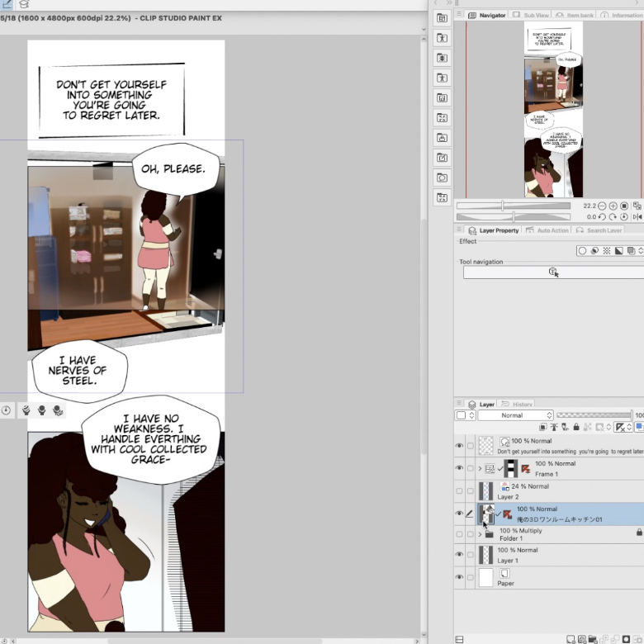Open the ruler range stepper arrows
The width and height of the screenshot is (644, 644).
[x=629, y=427]
